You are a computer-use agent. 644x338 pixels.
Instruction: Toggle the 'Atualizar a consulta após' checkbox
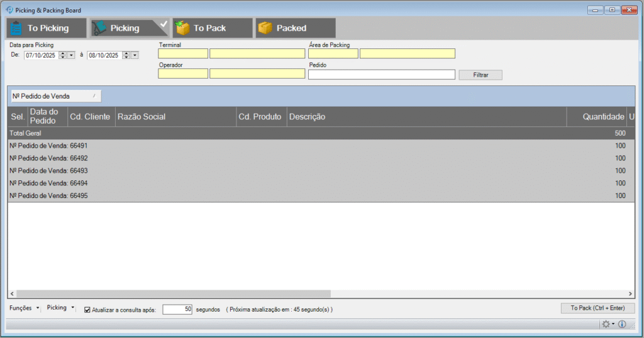tap(87, 310)
